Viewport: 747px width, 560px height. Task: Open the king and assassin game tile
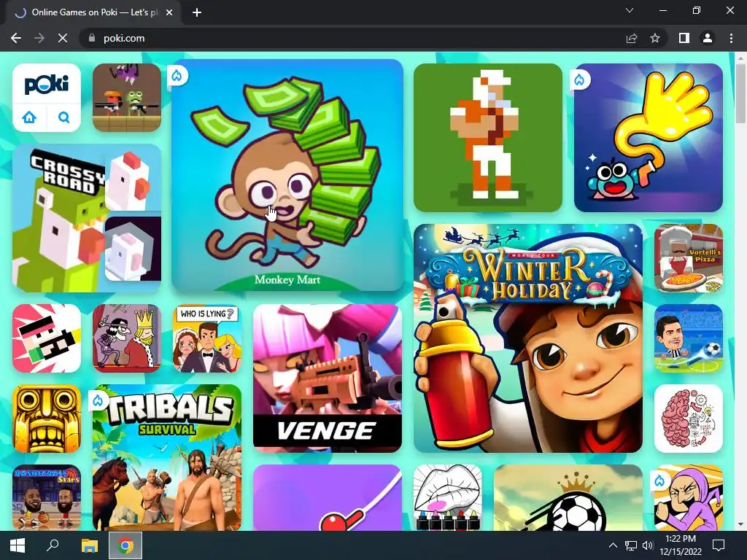coord(127,338)
